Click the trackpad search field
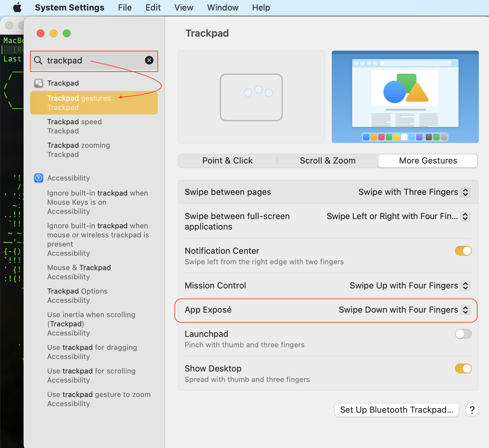Image resolution: width=489 pixels, height=448 pixels. [94, 60]
